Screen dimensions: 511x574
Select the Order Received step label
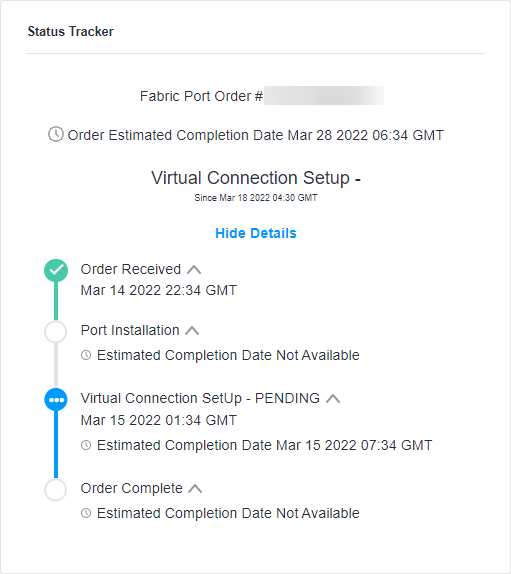pos(131,269)
